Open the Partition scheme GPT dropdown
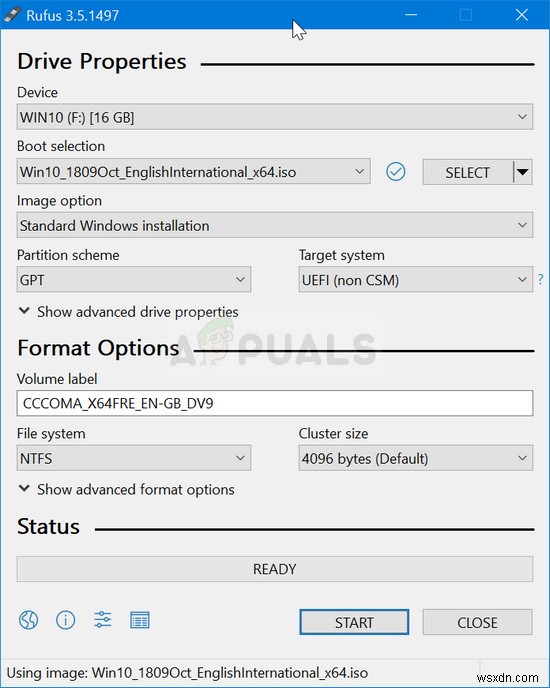This screenshot has width=550, height=688. 134,279
